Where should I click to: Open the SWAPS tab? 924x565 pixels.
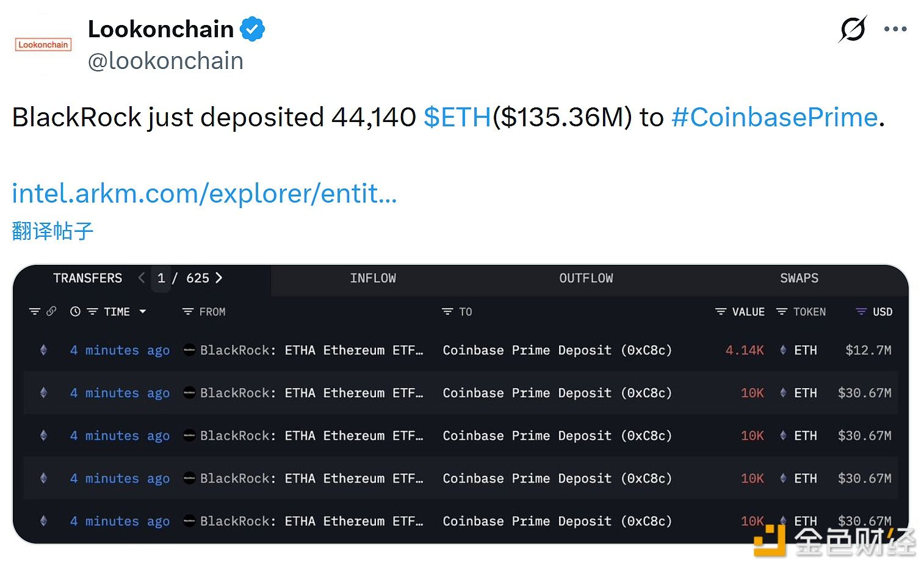click(x=799, y=278)
